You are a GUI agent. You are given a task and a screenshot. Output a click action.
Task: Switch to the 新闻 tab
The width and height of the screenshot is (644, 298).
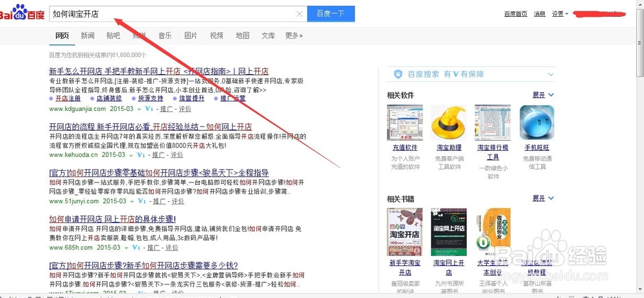(x=88, y=36)
